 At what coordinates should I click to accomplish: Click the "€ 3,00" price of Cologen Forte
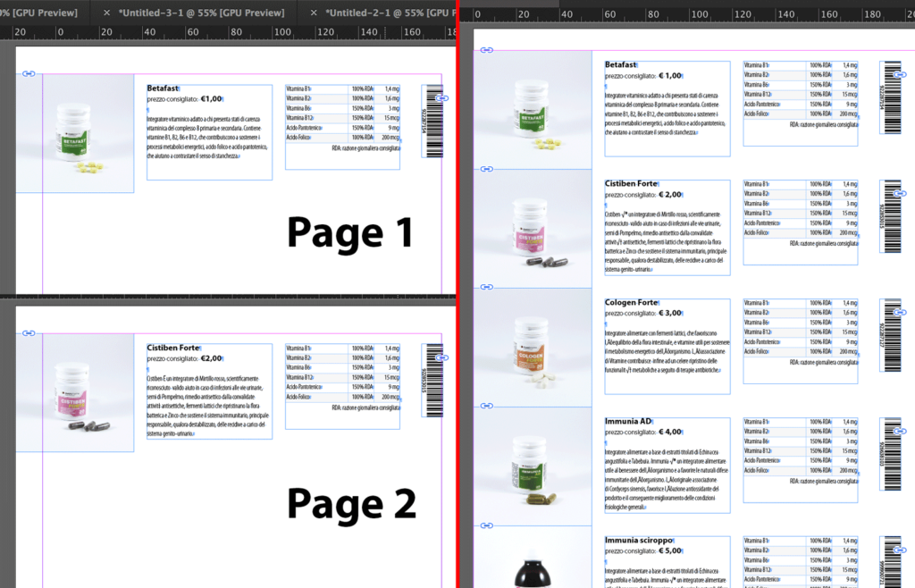(670, 313)
